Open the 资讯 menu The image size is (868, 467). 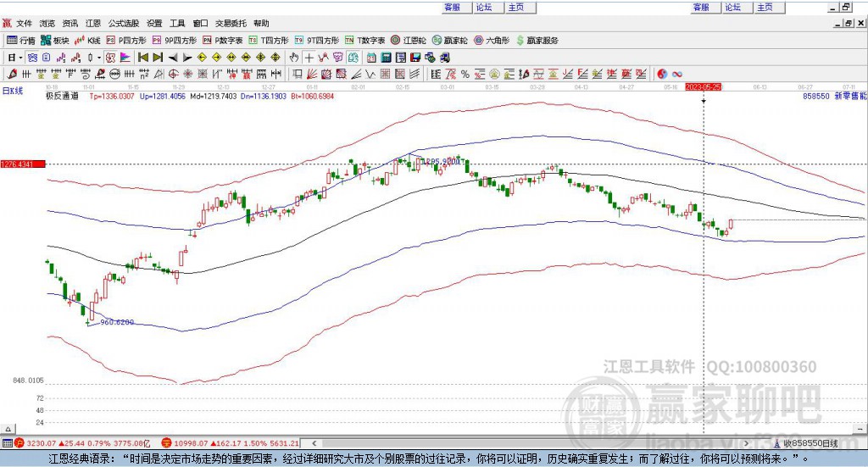tap(70, 23)
